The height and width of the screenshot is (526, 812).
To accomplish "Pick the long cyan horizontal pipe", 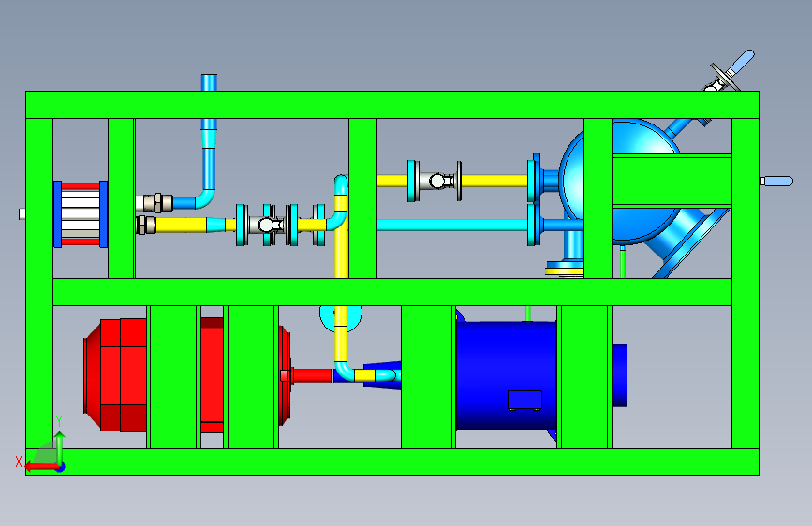I will click(452, 225).
